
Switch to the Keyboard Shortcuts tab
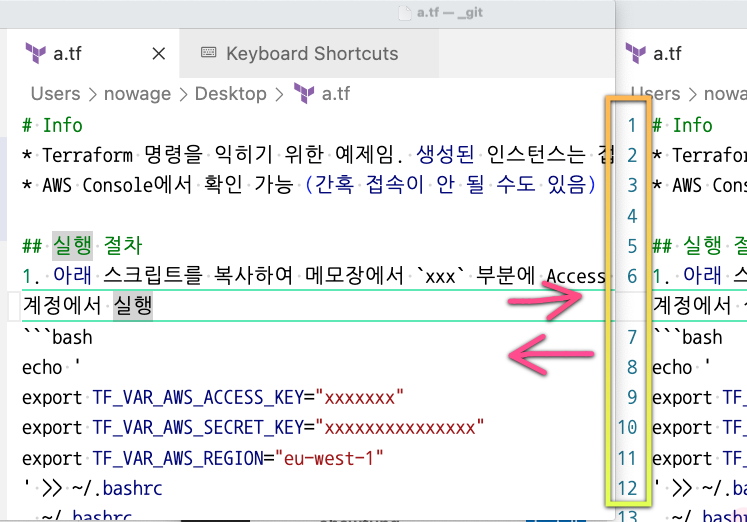tap(309, 53)
